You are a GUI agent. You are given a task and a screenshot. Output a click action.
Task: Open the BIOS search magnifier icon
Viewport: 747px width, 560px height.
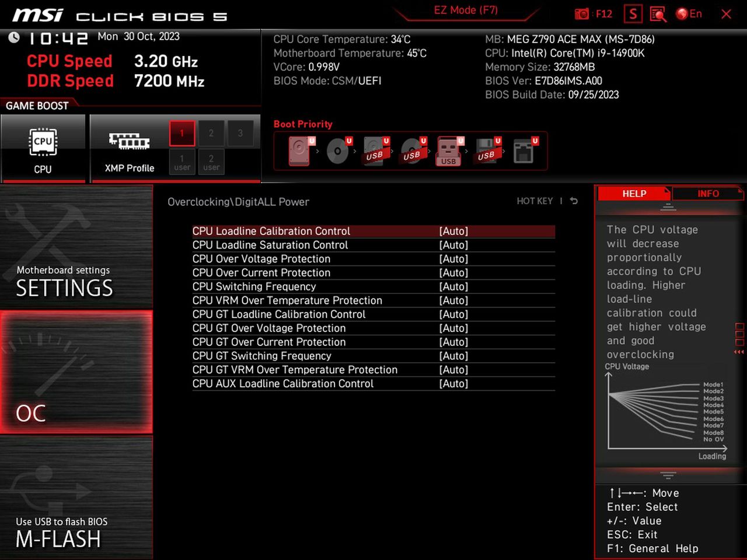pos(658,14)
